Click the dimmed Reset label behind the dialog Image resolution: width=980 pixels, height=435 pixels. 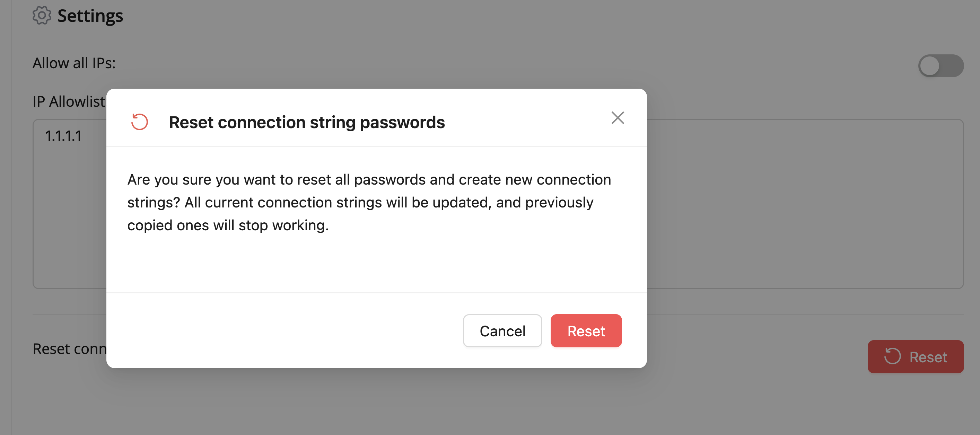pos(928,357)
